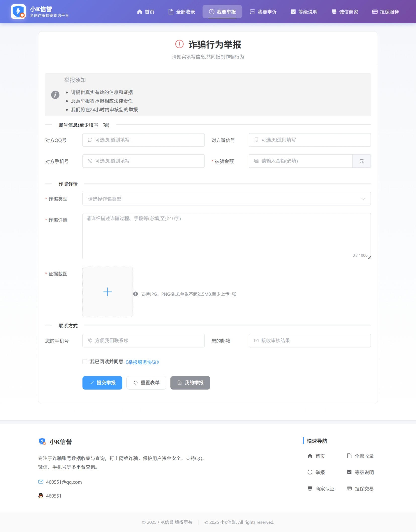This screenshot has height=532, width=416.
Task: Open the 诈骗类型 dropdown selector
Action: coord(226,199)
